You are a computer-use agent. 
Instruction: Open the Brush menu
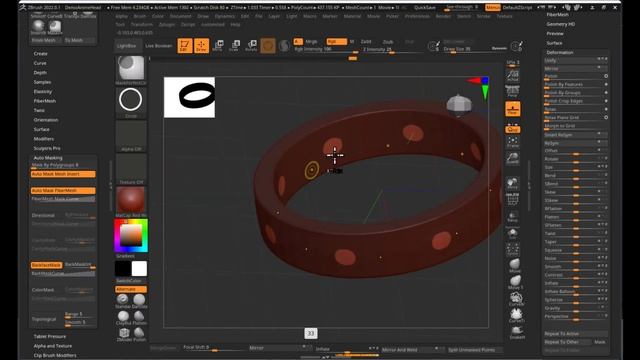(140, 16)
